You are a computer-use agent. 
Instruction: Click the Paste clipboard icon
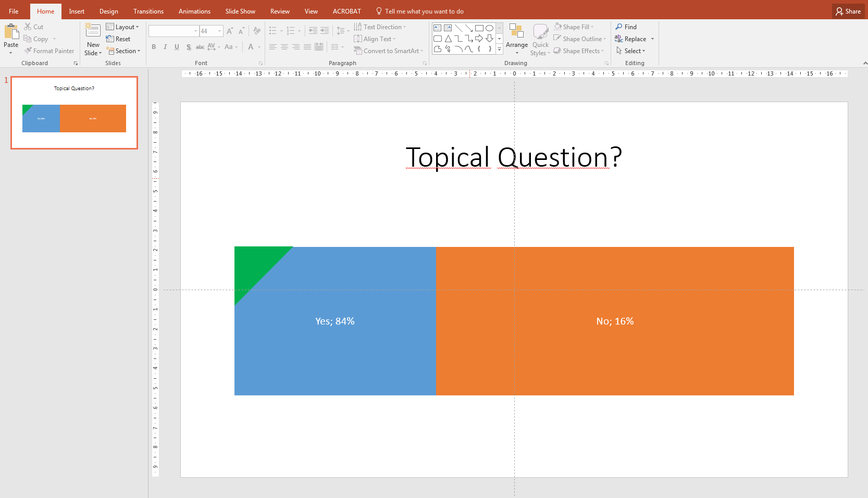[11, 32]
